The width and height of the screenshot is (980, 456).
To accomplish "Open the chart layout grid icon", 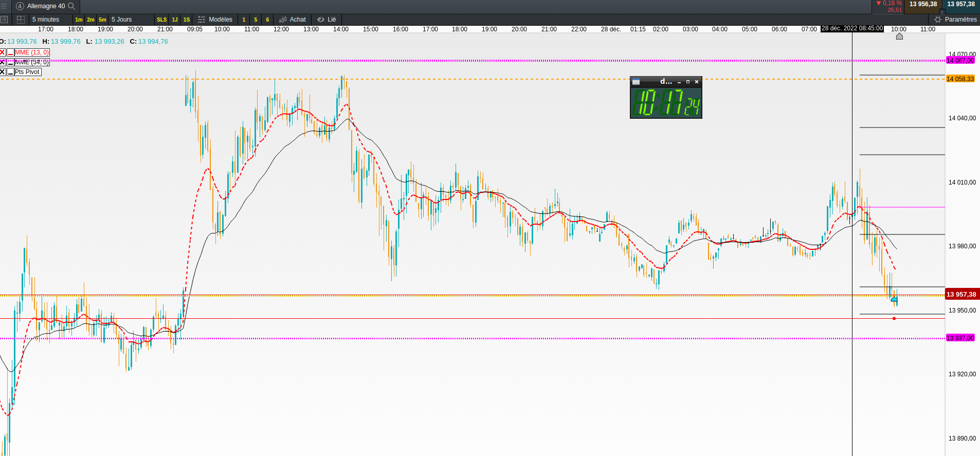I will (x=21, y=20).
